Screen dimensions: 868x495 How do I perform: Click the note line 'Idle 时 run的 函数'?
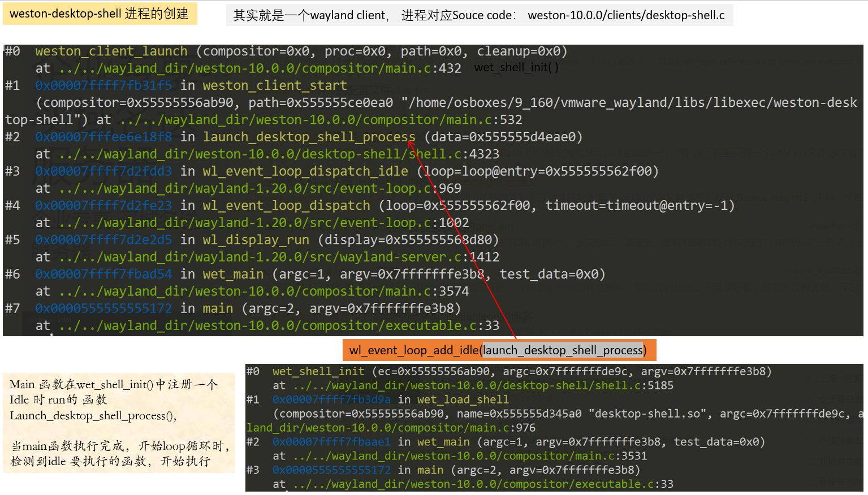click(58, 400)
